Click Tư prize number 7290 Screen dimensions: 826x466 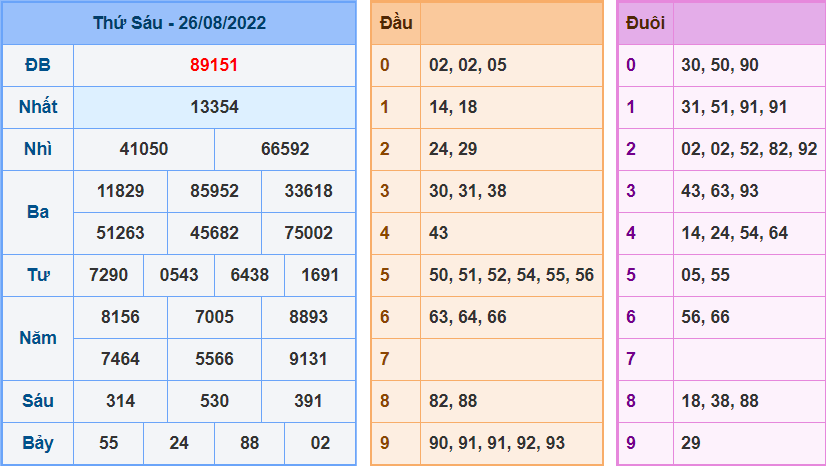click(x=109, y=275)
